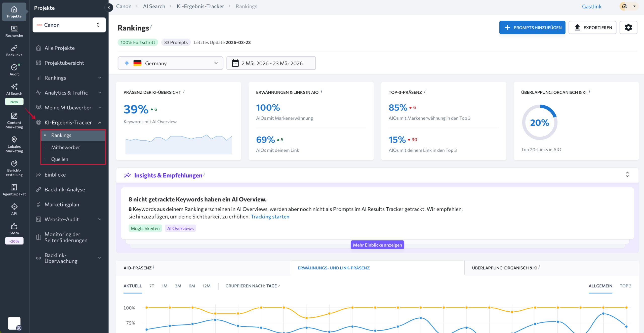Screen dimensions: 644x333
Task: Open the date range picker field
Action: [271, 63]
